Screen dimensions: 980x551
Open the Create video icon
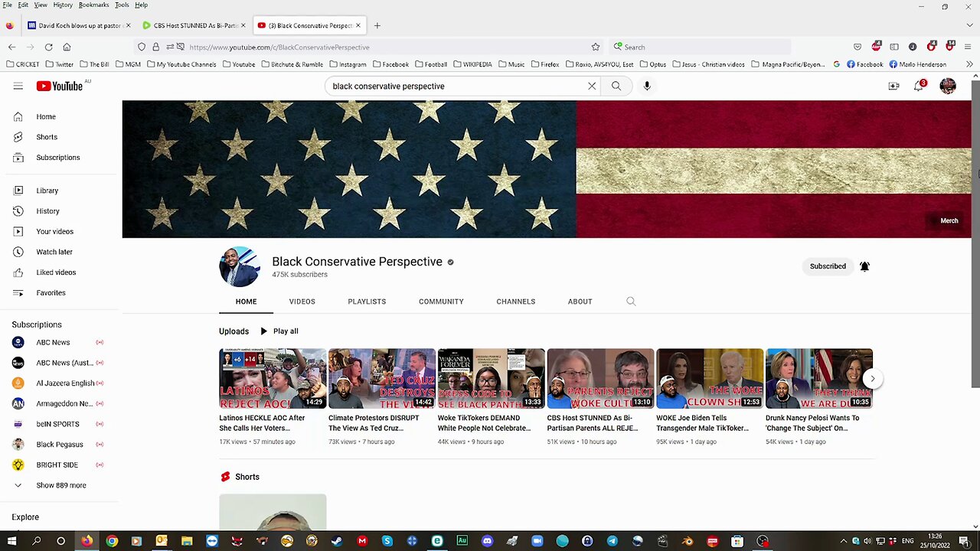893,86
